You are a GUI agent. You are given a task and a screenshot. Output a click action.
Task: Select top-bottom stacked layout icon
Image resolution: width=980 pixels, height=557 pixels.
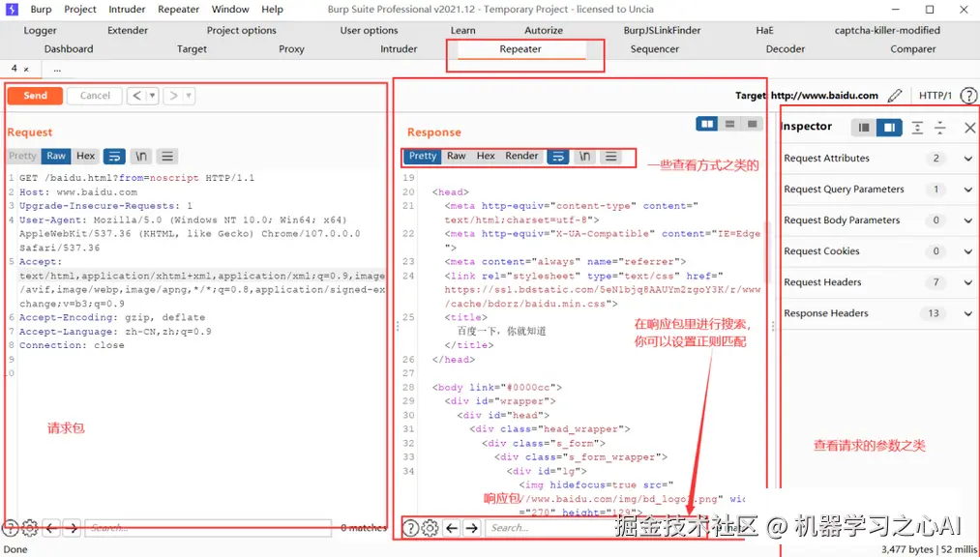729,125
